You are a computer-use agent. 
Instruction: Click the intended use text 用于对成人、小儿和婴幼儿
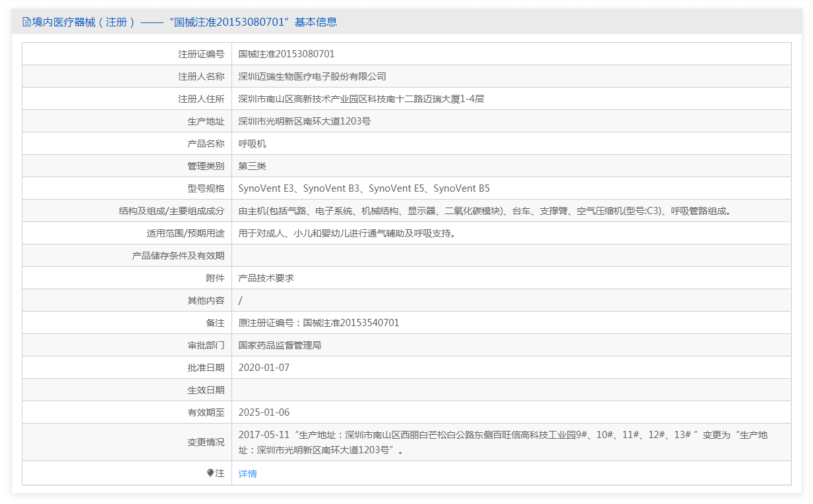(x=347, y=233)
